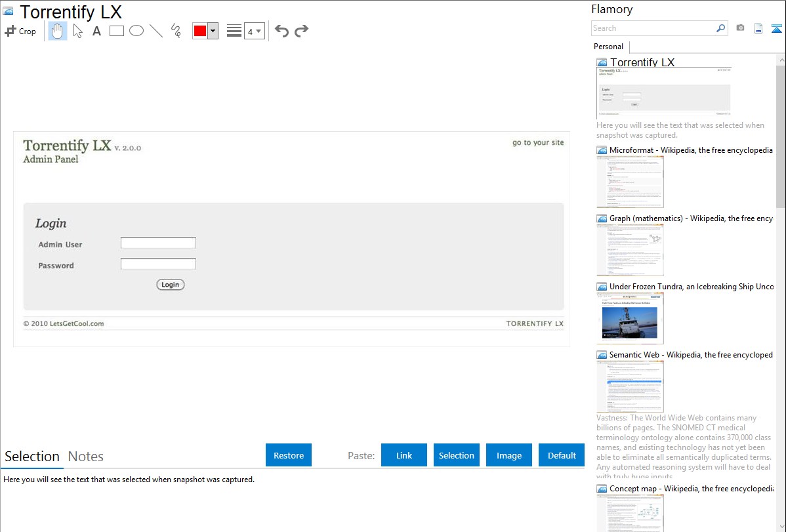
Task: Click the search magnifier icon
Action: 721,28
